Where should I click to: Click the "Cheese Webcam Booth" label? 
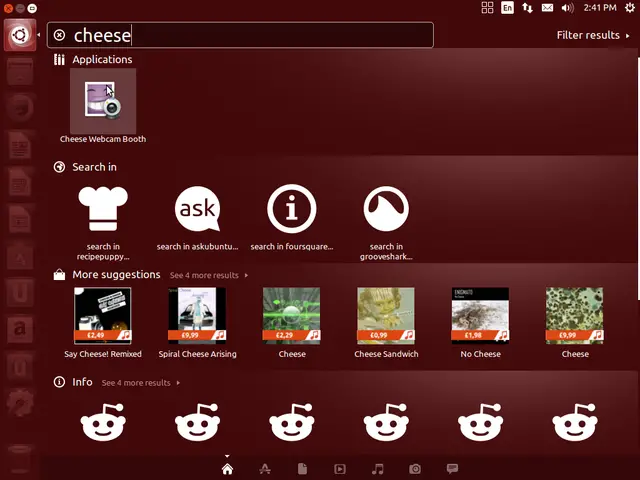click(103, 139)
